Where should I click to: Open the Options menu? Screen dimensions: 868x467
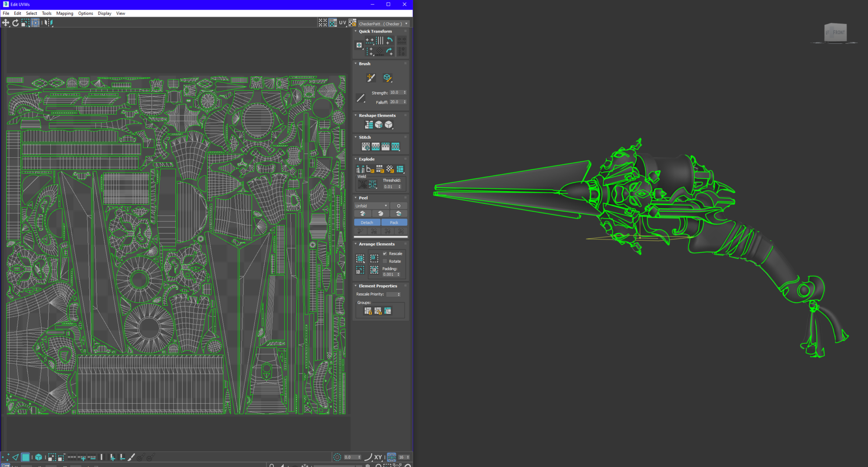[85, 13]
